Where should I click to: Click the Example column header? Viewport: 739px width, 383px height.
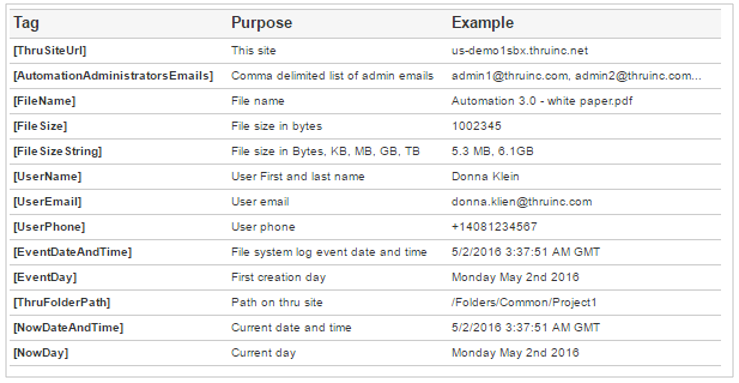click(x=483, y=23)
